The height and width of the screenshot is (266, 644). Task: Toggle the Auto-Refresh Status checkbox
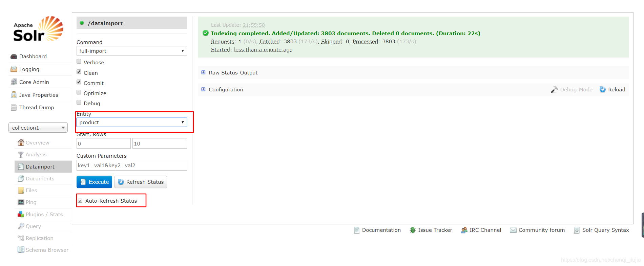[80, 201]
